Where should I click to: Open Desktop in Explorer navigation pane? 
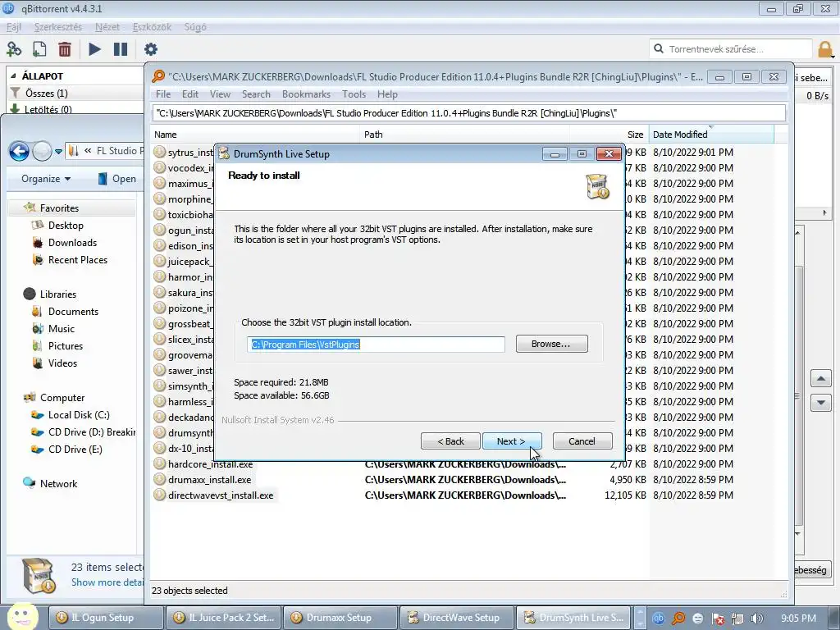[66, 226]
